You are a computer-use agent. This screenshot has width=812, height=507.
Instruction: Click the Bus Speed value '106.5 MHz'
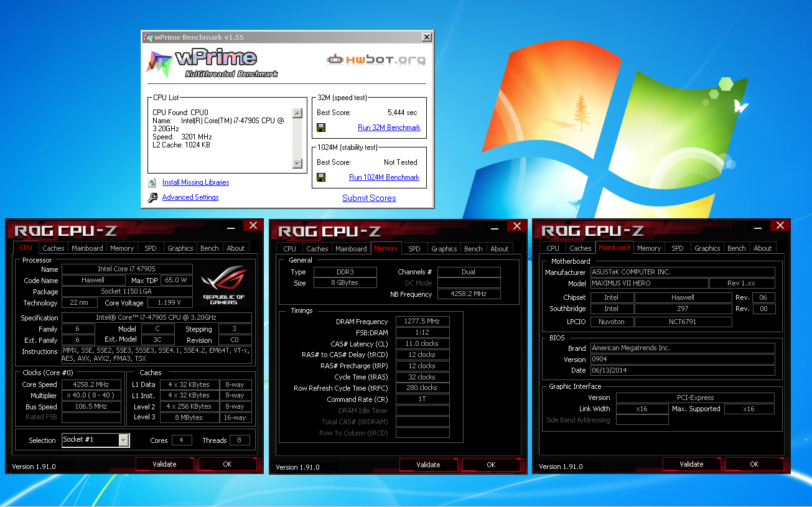pyautogui.click(x=91, y=407)
